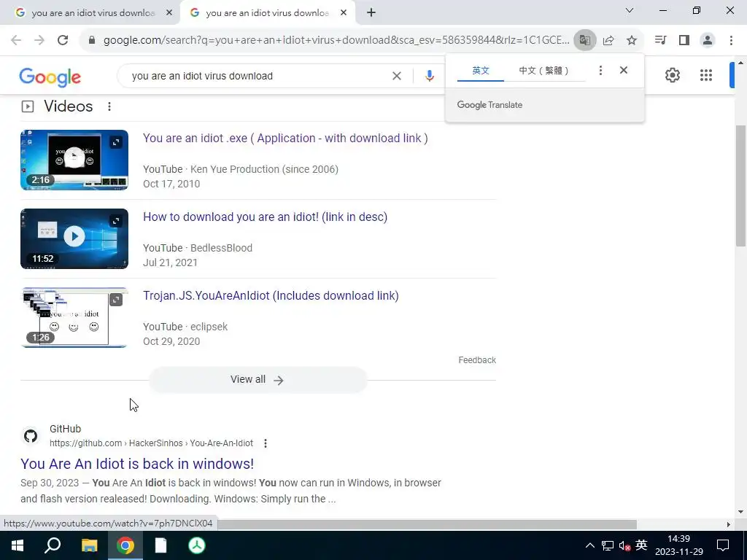The image size is (747, 560).
Task: Open tab search dropdown chevron
Action: (630, 10)
